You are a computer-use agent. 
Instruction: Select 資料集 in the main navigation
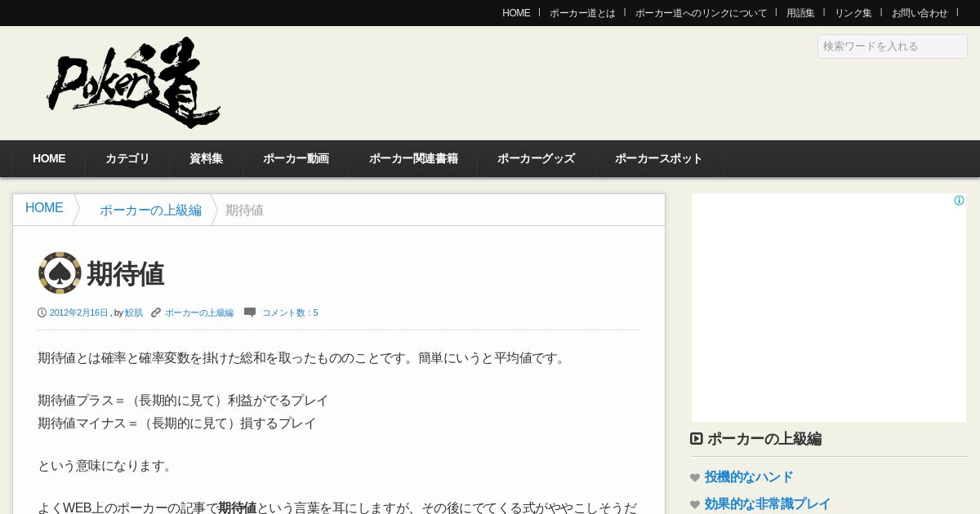coord(206,159)
